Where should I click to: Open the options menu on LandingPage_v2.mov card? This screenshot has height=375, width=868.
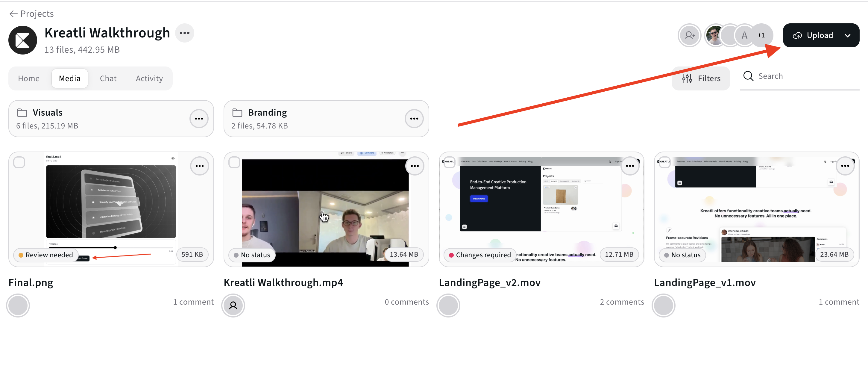click(x=629, y=166)
